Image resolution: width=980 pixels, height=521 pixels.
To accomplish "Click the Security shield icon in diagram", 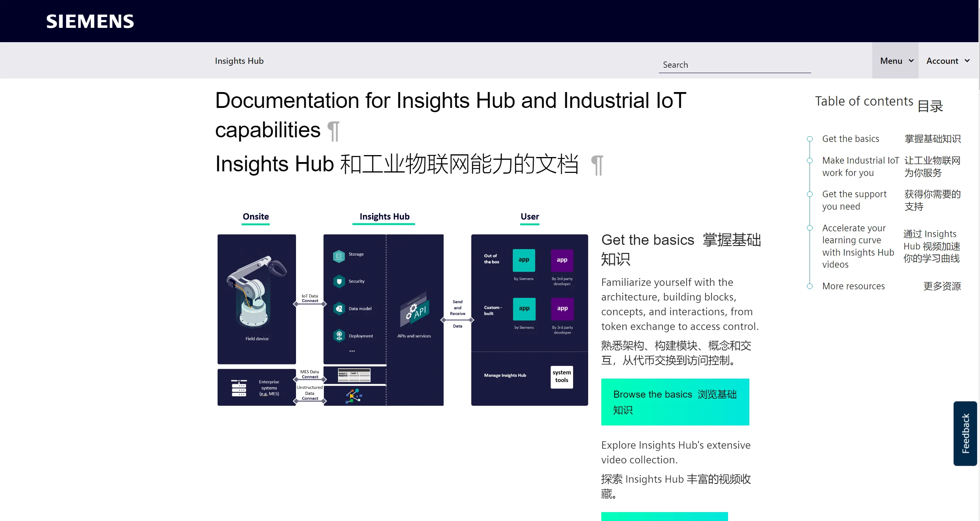I will [x=339, y=282].
